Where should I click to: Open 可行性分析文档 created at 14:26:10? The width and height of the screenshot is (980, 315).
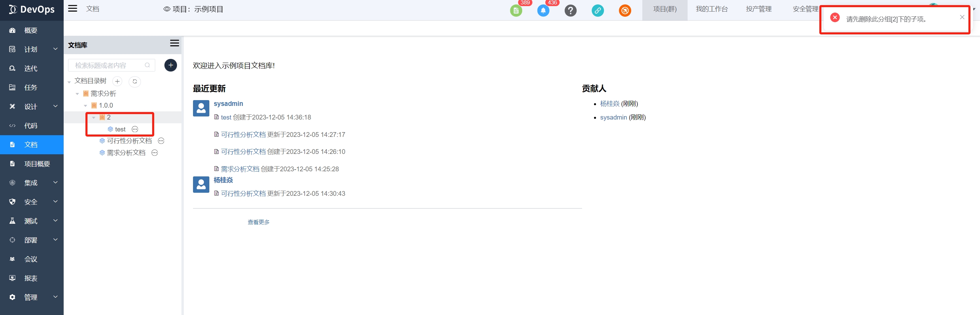click(x=243, y=152)
